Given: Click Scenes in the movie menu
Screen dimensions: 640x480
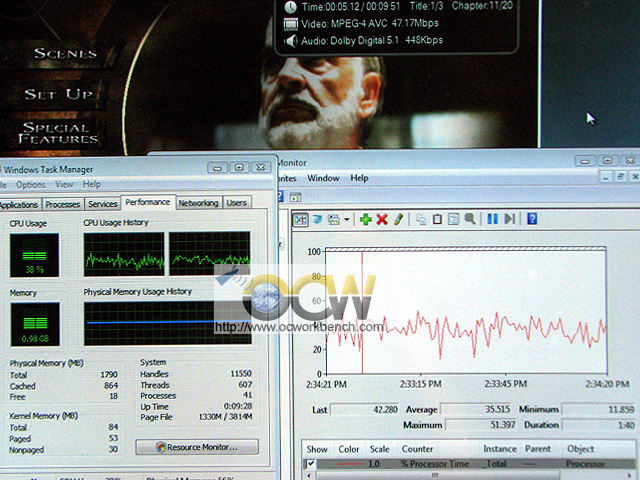Looking at the screenshot, I should [x=65, y=53].
